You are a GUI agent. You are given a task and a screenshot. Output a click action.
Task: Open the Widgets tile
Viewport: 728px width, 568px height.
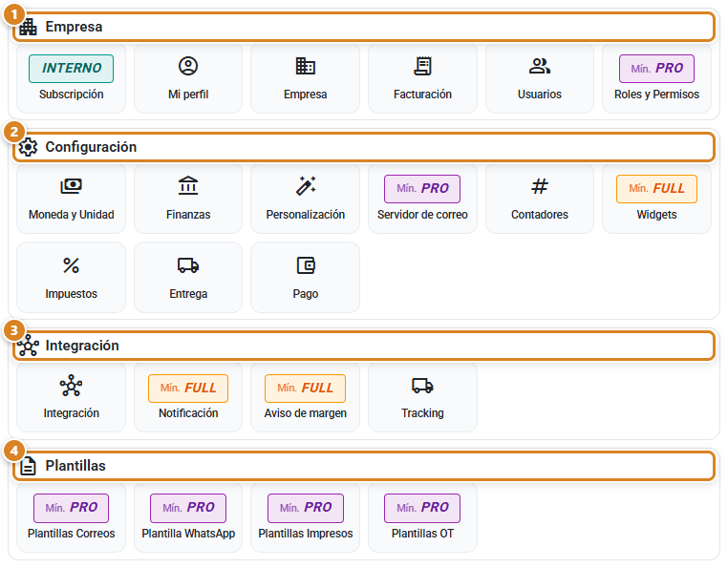(656, 199)
